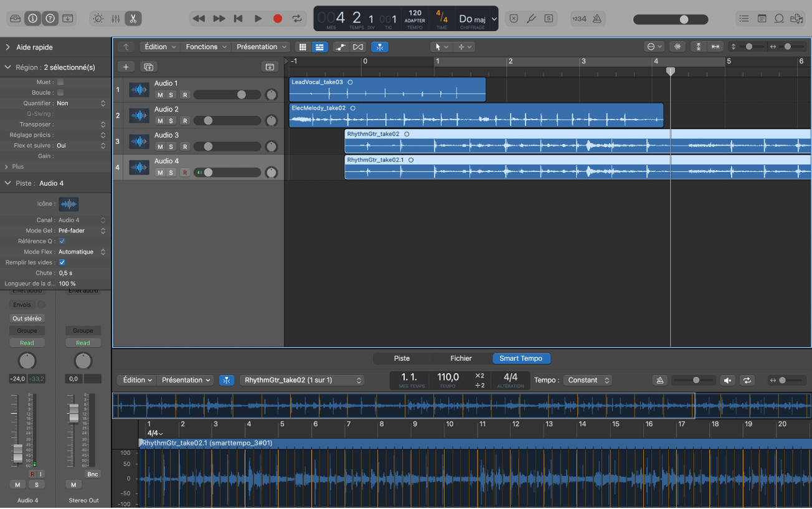The image size is (812, 509).
Task: Switch to the Fichier tab
Action: (x=461, y=358)
